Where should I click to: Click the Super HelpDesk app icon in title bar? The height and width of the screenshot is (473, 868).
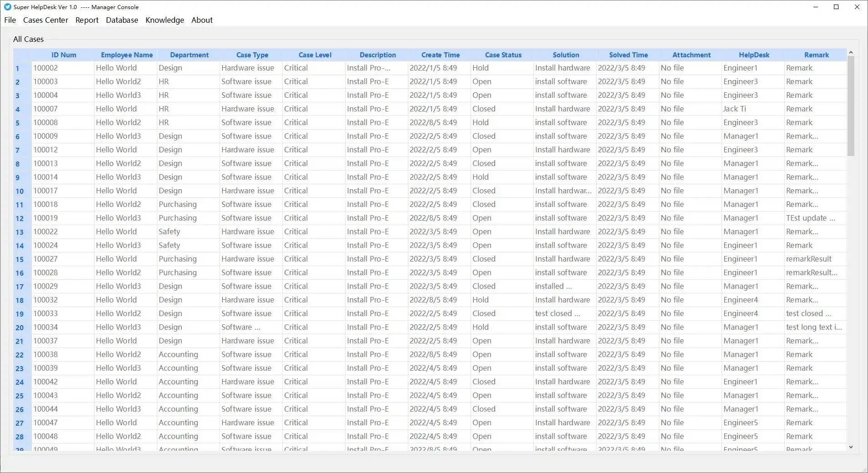point(7,7)
